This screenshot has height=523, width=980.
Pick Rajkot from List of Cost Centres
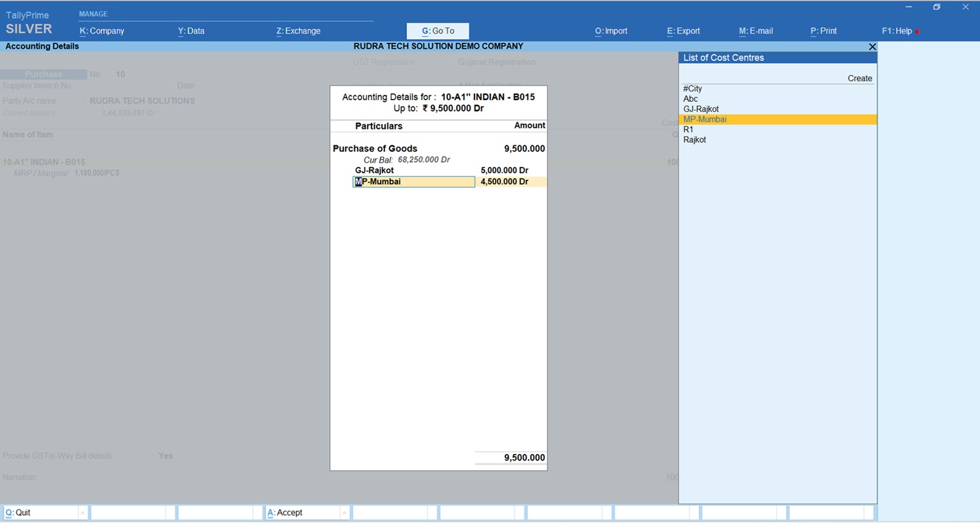(x=695, y=139)
